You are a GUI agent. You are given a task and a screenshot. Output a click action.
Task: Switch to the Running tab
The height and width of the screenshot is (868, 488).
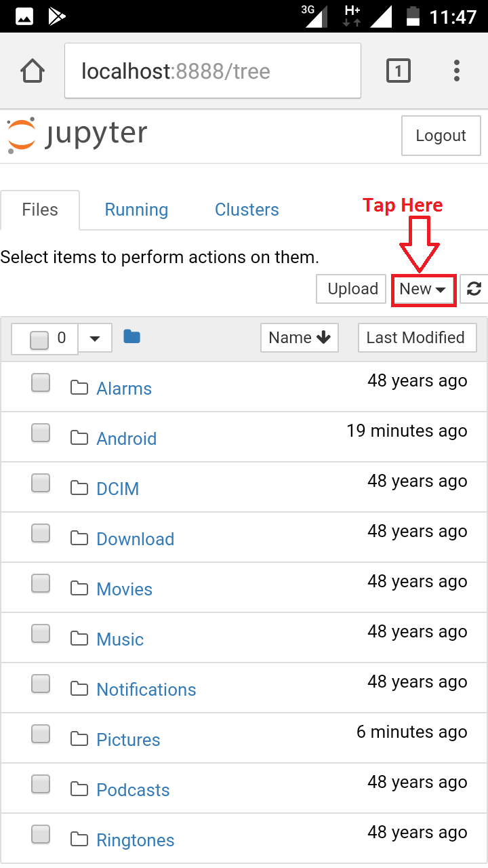pos(136,210)
